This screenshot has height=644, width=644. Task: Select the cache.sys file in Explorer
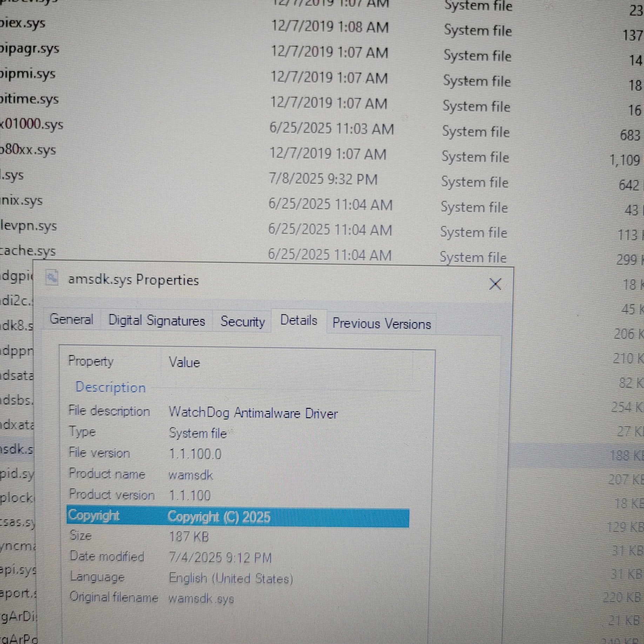tap(28, 251)
